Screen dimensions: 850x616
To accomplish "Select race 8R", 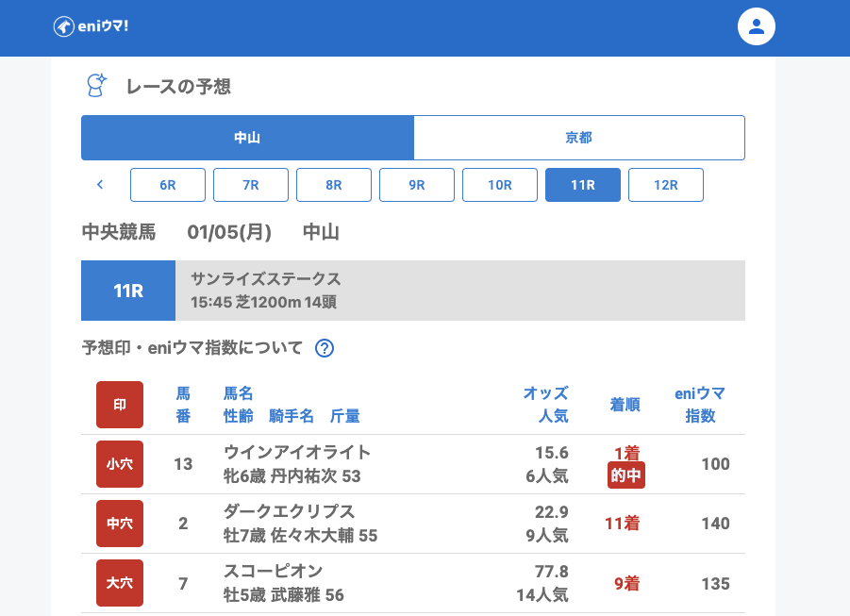I will coord(334,185).
